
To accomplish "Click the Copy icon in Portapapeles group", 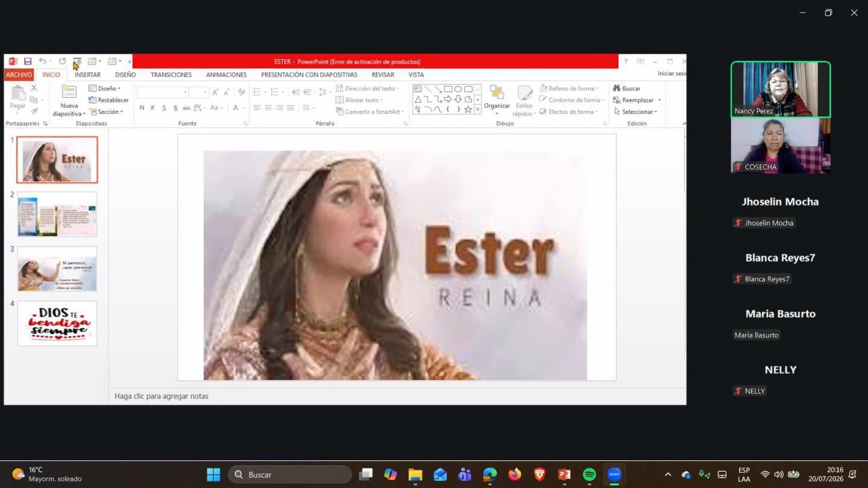I will 34,100.
